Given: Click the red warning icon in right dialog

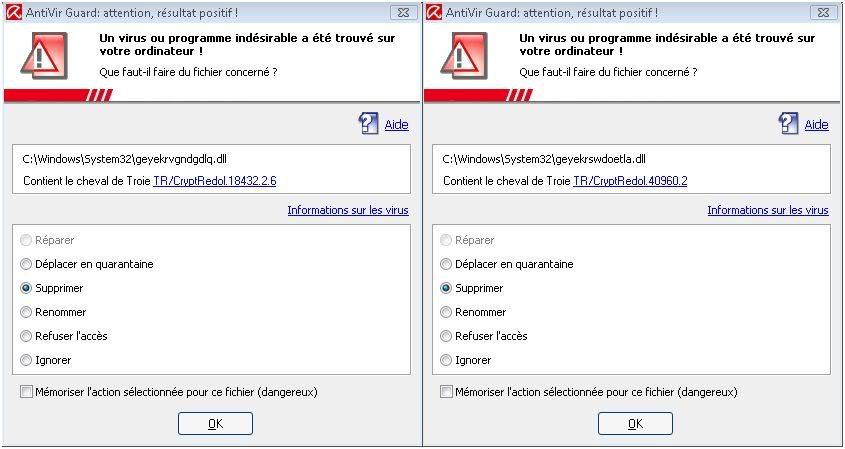Looking at the screenshot, I should point(465,56).
